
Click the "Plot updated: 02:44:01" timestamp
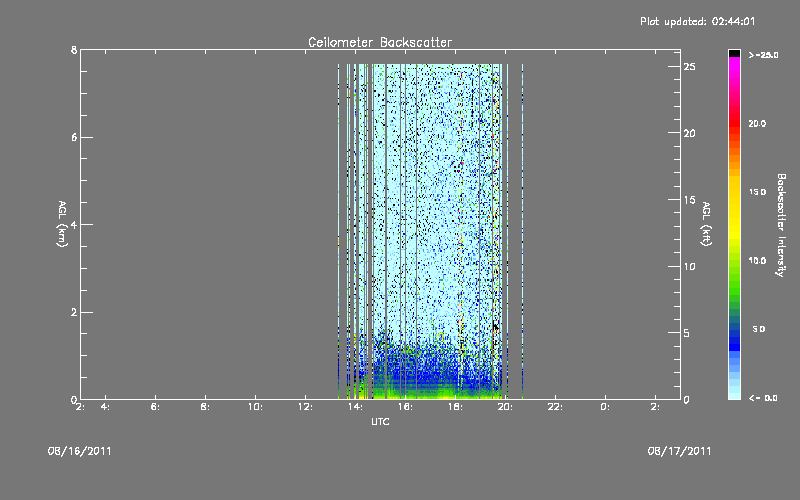coord(697,21)
